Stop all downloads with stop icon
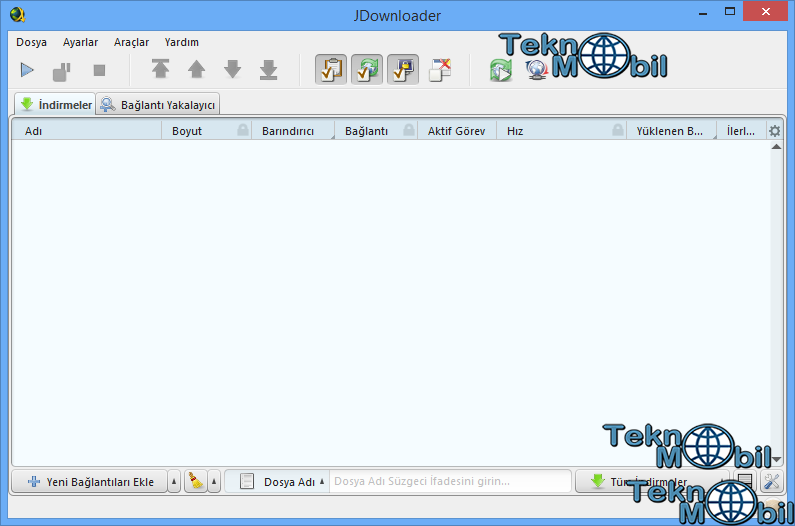 [99, 70]
